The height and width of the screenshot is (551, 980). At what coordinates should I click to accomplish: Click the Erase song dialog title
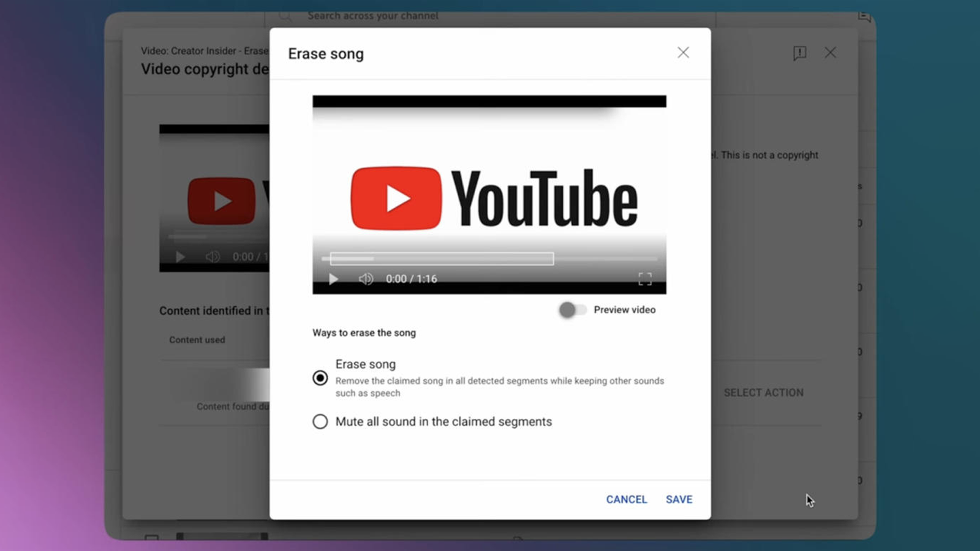[326, 54]
